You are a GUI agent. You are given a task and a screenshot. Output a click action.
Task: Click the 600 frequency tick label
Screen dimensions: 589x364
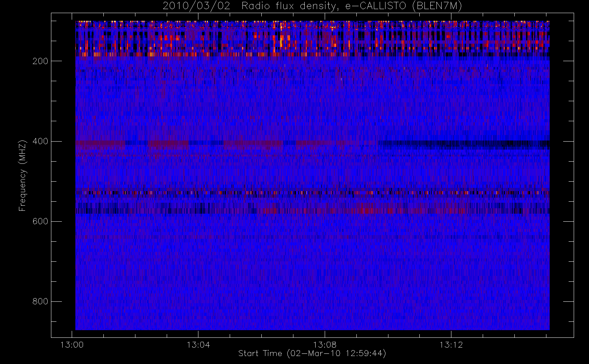40,221
